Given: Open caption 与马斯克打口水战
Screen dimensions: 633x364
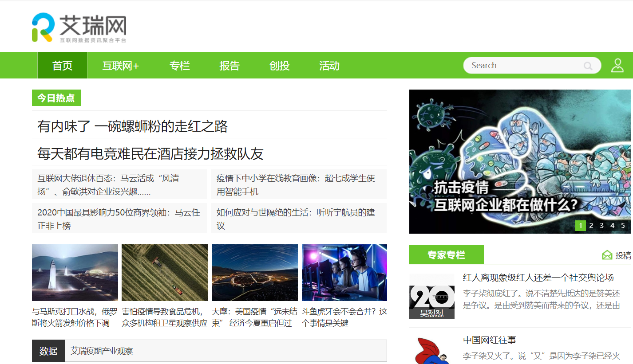Looking at the screenshot, I should click(x=75, y=317).
